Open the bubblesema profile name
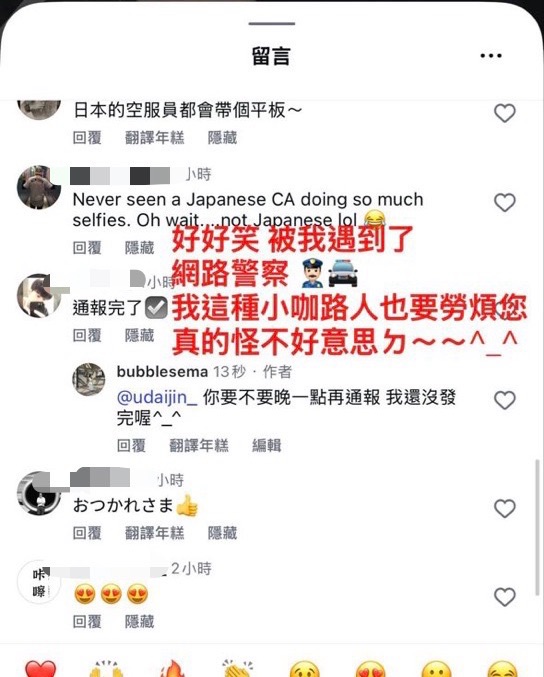 (162, 372)
